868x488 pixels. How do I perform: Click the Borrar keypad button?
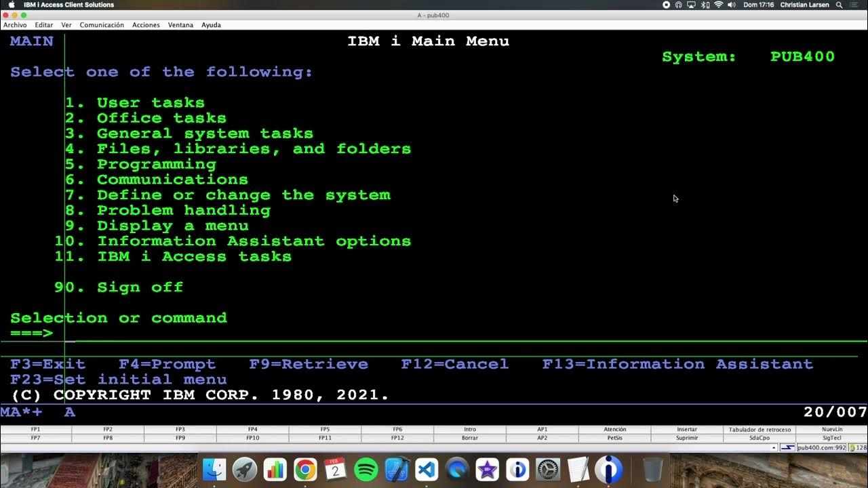[470, 438]
